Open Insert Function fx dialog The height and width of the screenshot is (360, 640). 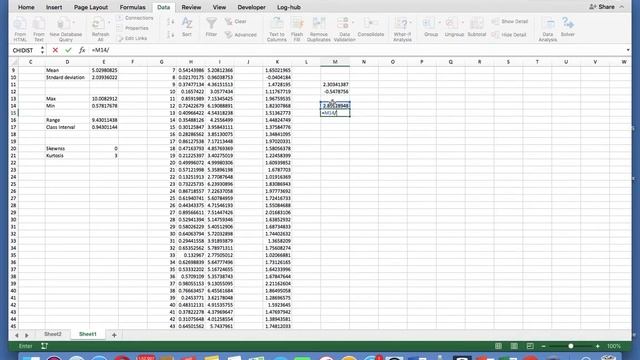82,50
